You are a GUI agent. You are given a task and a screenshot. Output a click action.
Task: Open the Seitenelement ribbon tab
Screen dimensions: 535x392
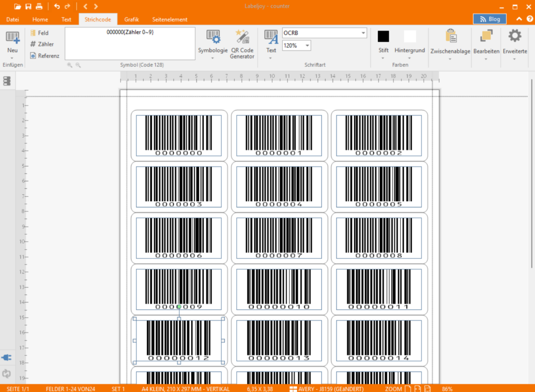click(x=170, y=19)
